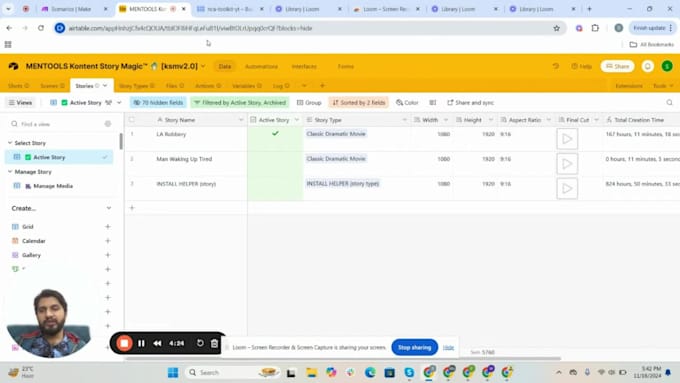Bookmark this page with the star icon
Screen dimensions: 680x383
(556, 28)
